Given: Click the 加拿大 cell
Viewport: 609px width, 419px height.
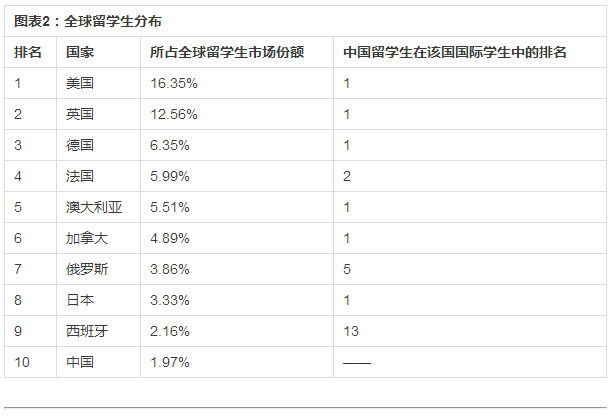Looking at the screenshot, I should (87, 238).
